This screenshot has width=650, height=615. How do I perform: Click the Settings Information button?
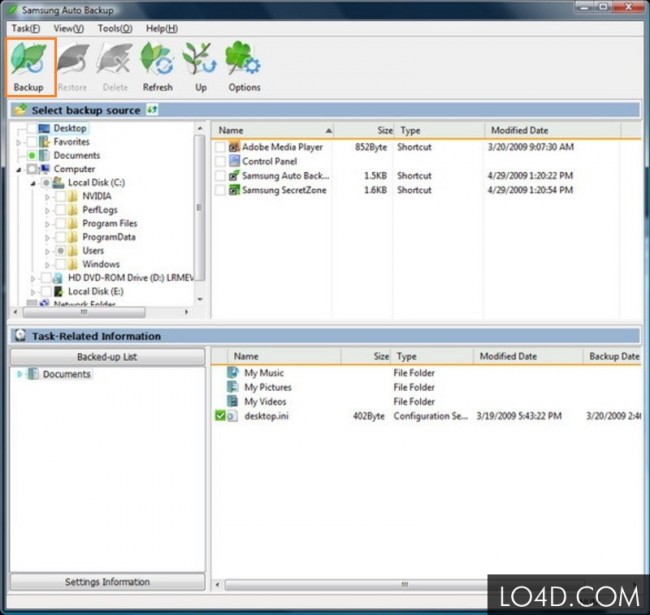[x=107, y=582]
